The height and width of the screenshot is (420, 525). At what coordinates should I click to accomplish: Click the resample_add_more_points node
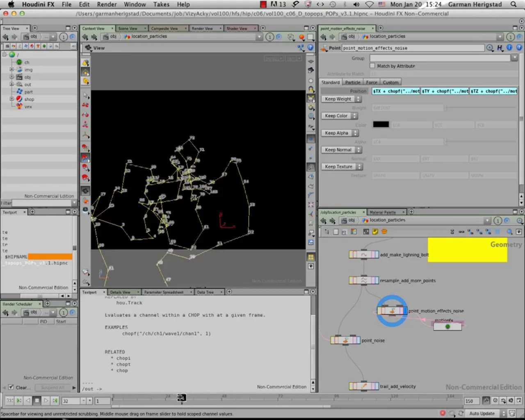pyautogui.click(x=364, y=281)
